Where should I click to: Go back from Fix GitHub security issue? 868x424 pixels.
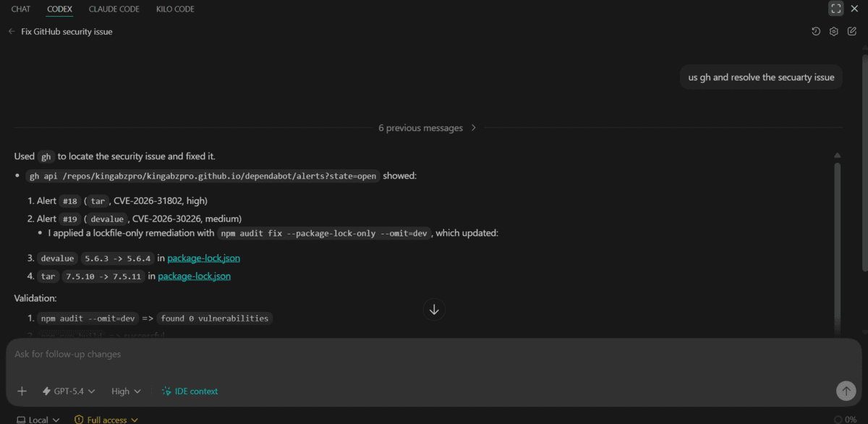(x=11, y=31)
